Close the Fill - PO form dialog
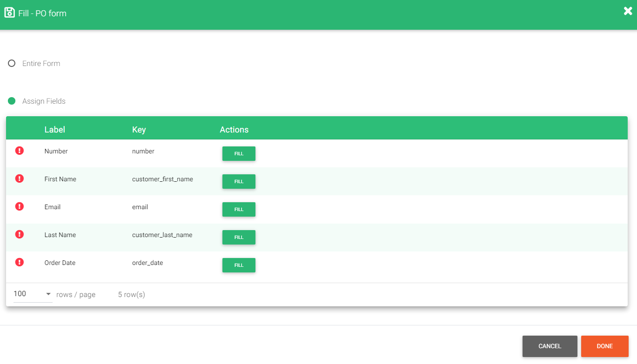637x364 pixels. coord(628,11)
